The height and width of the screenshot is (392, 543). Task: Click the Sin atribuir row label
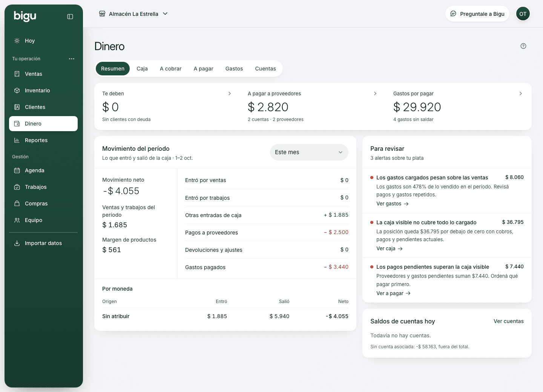(116, 316)
